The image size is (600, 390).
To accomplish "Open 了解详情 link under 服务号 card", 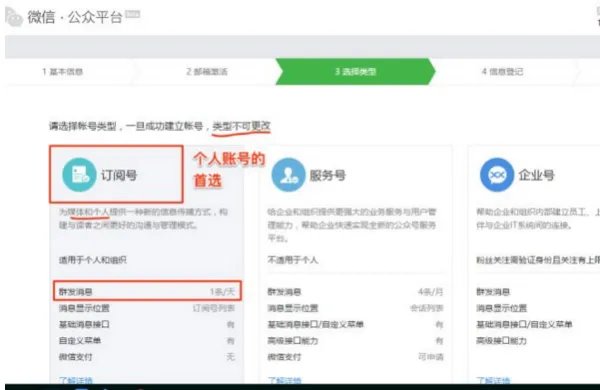I will click(284, 380).
